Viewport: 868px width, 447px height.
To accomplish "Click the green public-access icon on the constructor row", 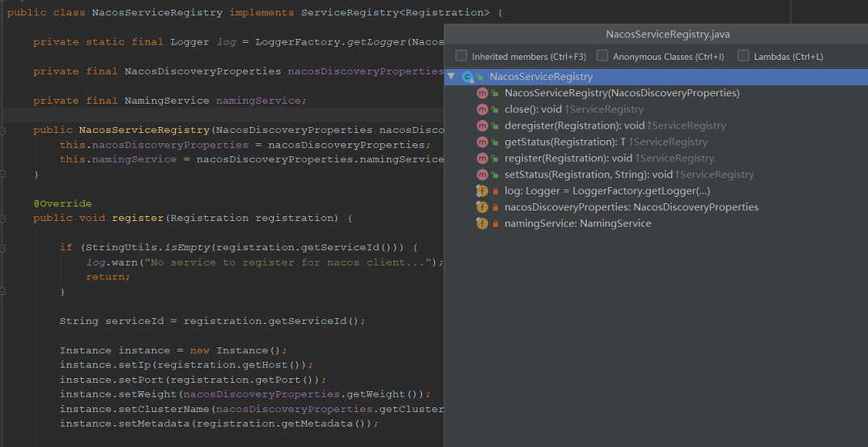I will [x=496, y=93].
